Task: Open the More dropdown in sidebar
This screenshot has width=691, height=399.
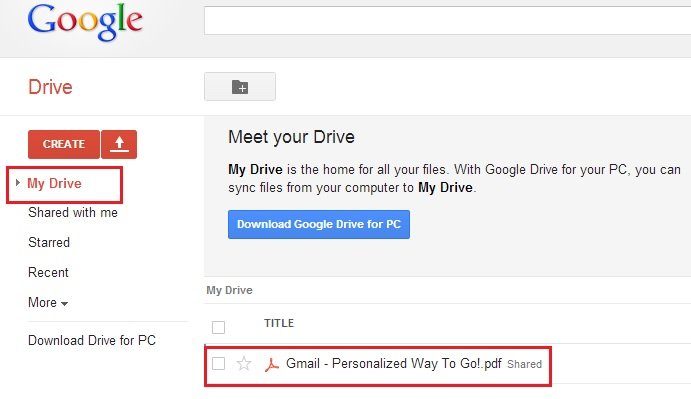Action: [48, 302]
